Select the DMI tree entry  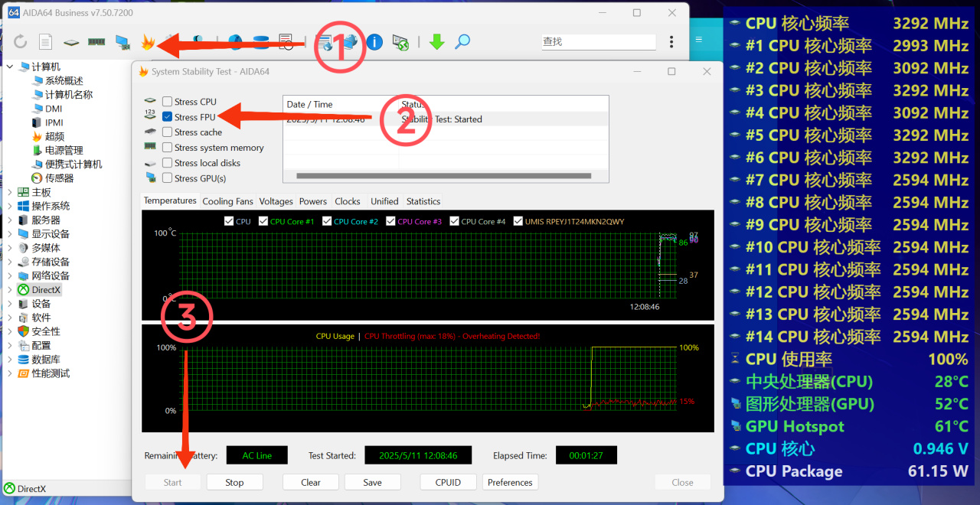[54, 109]
